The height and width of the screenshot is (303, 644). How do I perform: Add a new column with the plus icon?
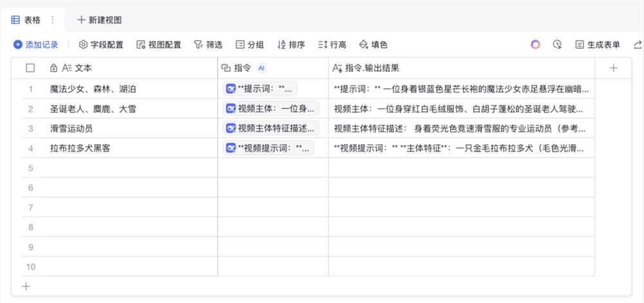pos(613,68)
